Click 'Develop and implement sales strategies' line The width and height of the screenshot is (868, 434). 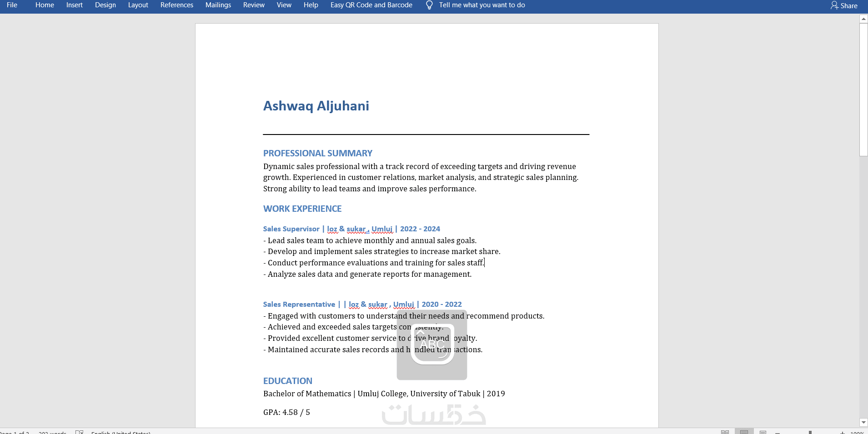pos(382,251)
